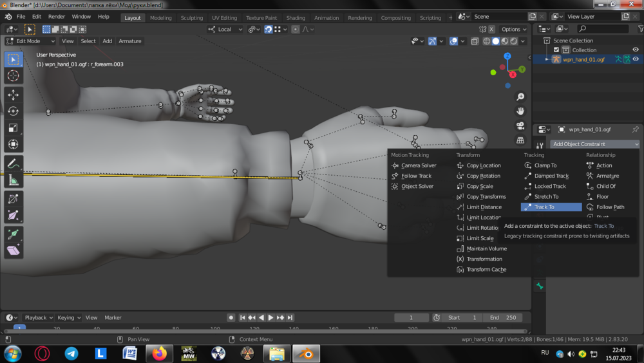Click the zoom magnifier icon in viewport
The height and width of the screenshot is (363, 644).
[520, 97]
